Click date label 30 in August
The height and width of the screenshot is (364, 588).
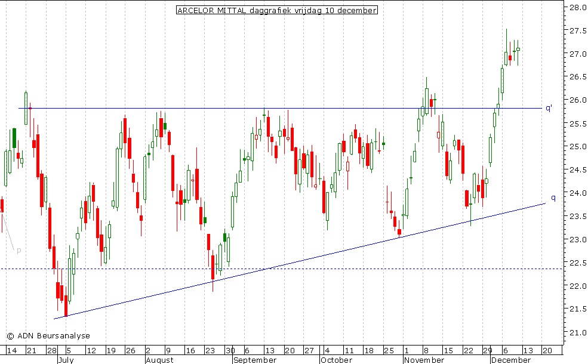point(230,350)
